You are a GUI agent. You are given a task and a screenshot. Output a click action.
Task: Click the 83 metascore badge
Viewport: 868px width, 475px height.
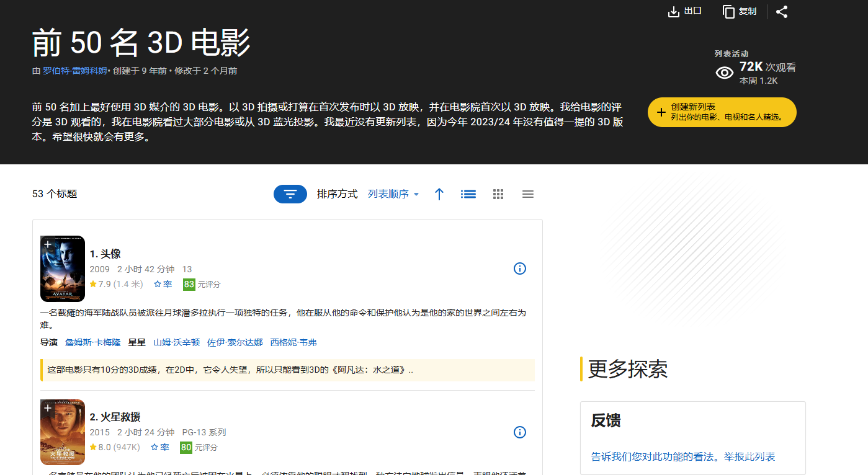pyautogui.click(x=189, y=284)
